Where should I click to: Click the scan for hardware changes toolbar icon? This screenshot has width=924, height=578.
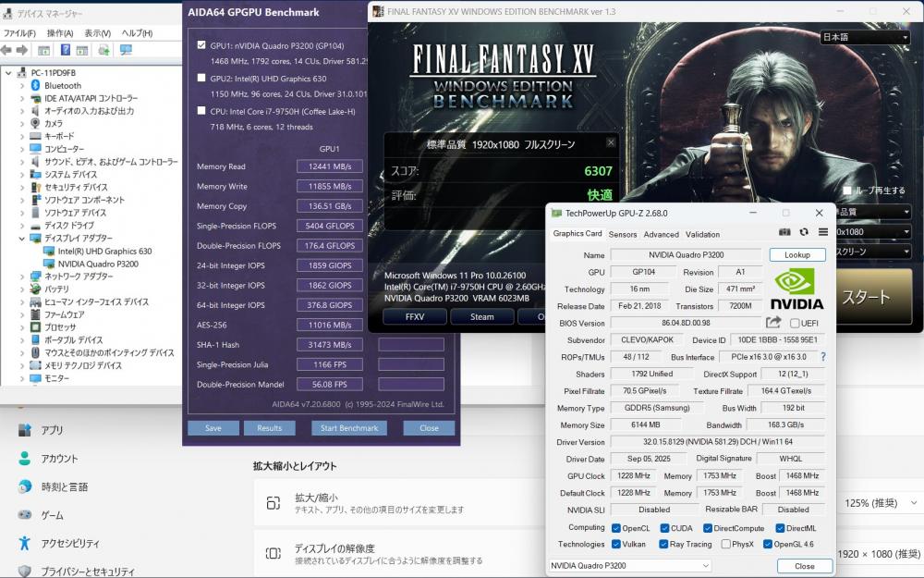(x=103, y=50)
